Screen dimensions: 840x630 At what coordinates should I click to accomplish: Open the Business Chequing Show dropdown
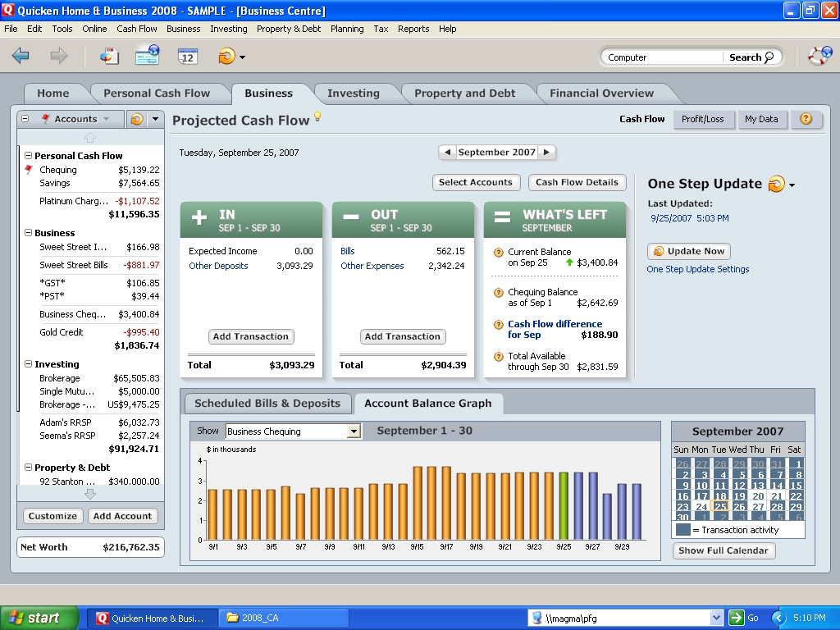[x=354, y=431]
